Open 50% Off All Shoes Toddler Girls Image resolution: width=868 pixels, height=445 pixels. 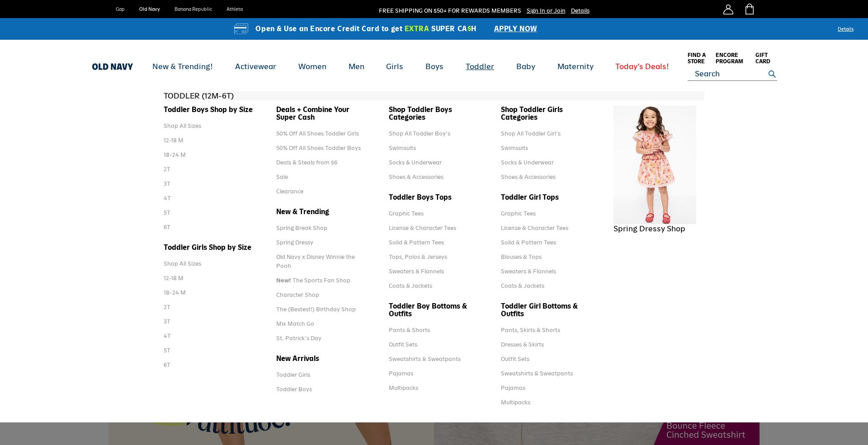pyautogui.click(x=317, y=133)
